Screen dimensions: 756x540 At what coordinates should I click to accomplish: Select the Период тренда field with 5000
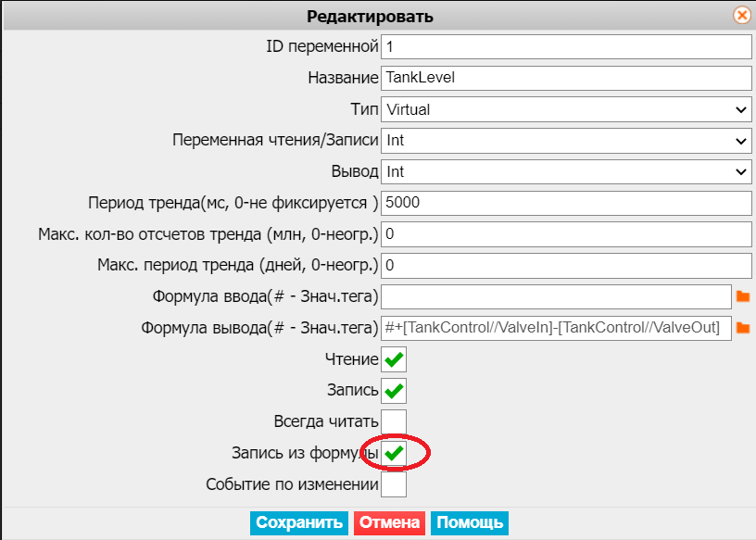[x=566, y=203]
